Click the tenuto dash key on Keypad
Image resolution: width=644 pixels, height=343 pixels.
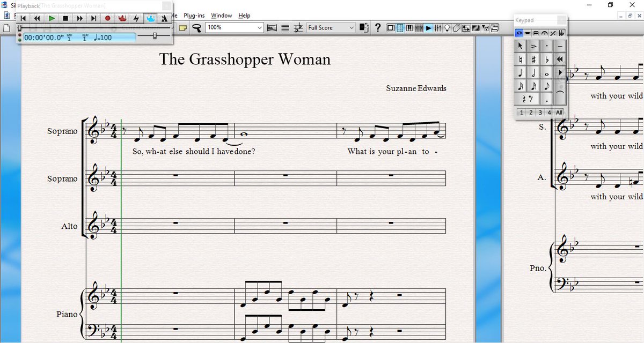[560, 46]
